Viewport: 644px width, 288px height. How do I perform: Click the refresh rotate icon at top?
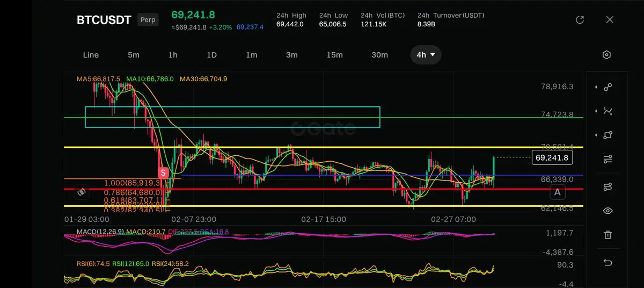pos(580,20)
